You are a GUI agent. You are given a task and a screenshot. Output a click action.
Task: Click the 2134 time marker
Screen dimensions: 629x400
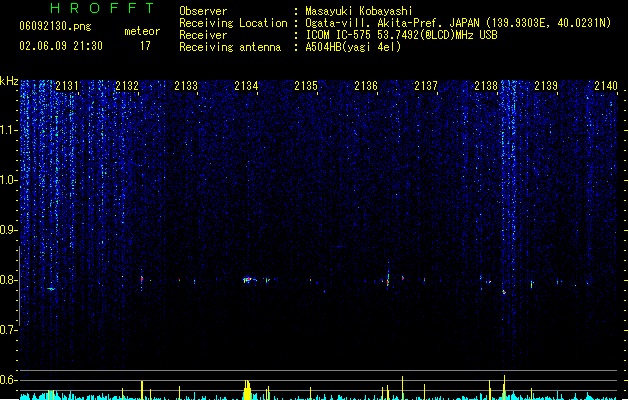click(246, 86)
